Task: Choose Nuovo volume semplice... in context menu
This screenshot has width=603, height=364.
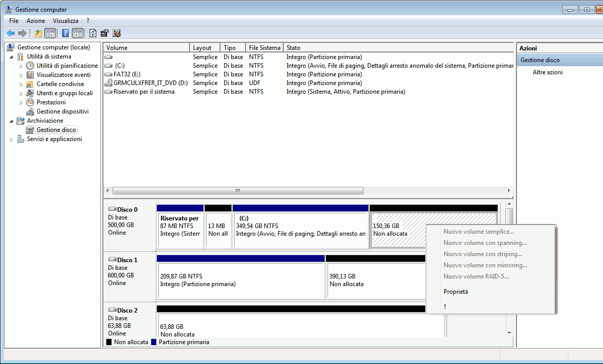Action: pos(491,232)
